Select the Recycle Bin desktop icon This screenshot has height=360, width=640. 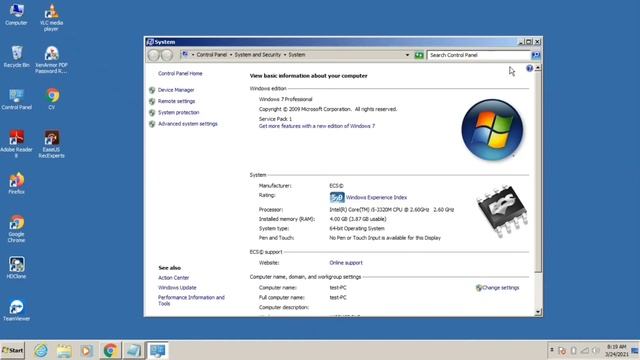[x=16, y=57]
